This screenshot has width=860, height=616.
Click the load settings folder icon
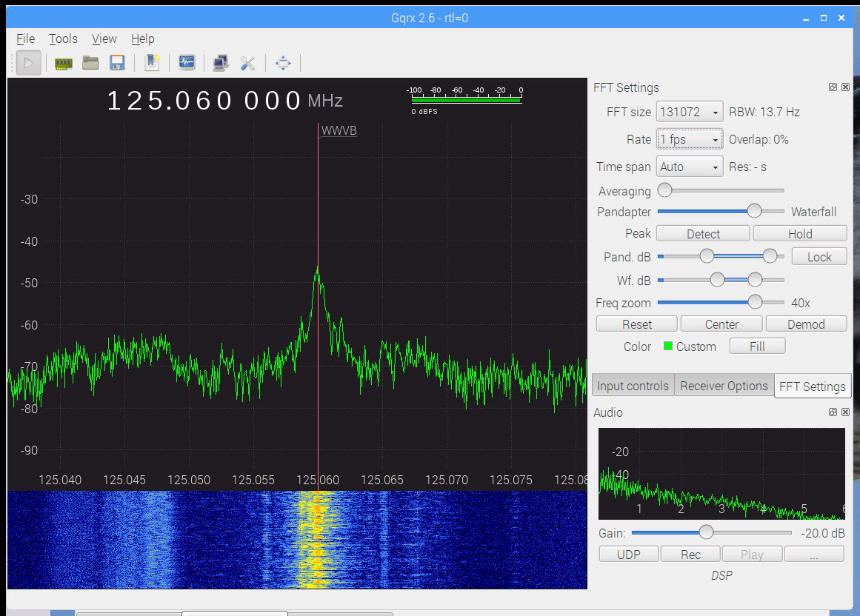tap(90, 64)
